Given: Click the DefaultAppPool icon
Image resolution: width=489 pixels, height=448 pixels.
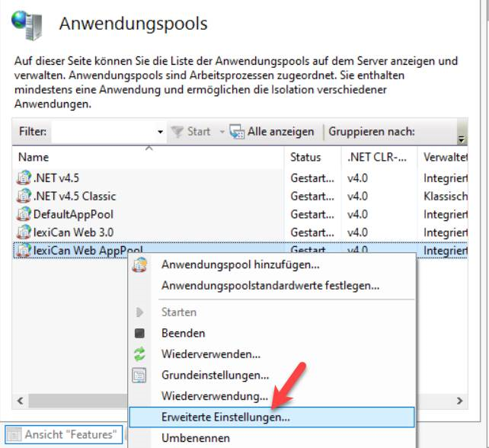Looking at the screenshot, I should [24, 215].
